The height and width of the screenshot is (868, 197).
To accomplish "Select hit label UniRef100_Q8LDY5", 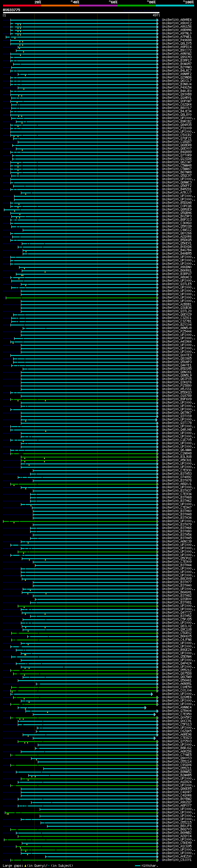I will (x=177, y=43).
